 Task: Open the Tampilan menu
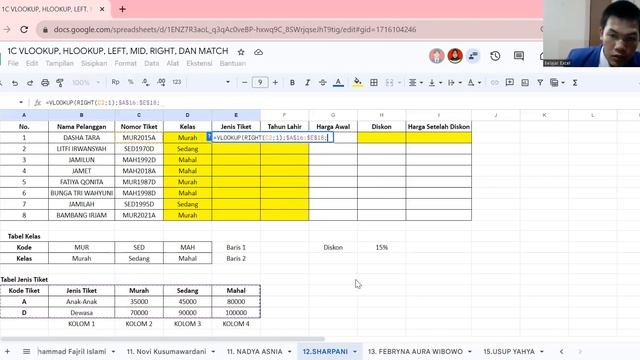(60, 63)
